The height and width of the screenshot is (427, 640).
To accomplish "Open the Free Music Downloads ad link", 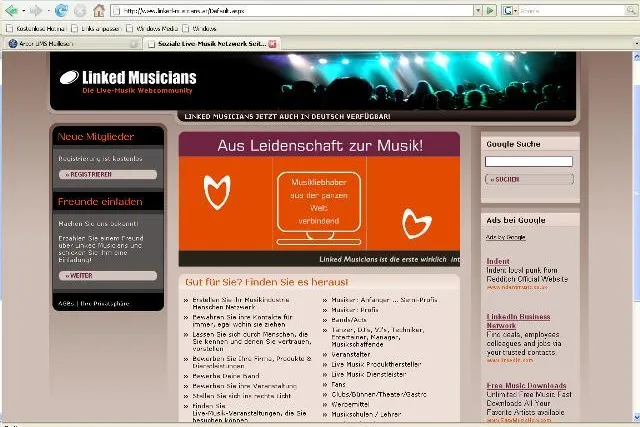I will 526,385.
